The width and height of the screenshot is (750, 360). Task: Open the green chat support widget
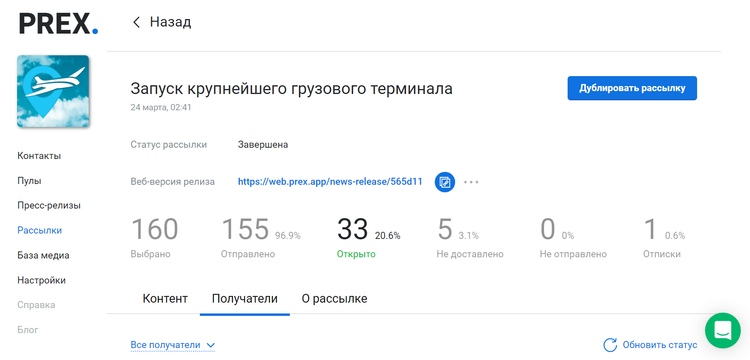pos(723,330)
